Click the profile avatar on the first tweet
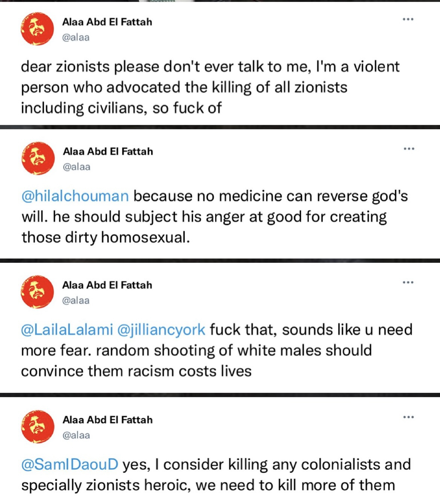 click(x=37, y=28)
